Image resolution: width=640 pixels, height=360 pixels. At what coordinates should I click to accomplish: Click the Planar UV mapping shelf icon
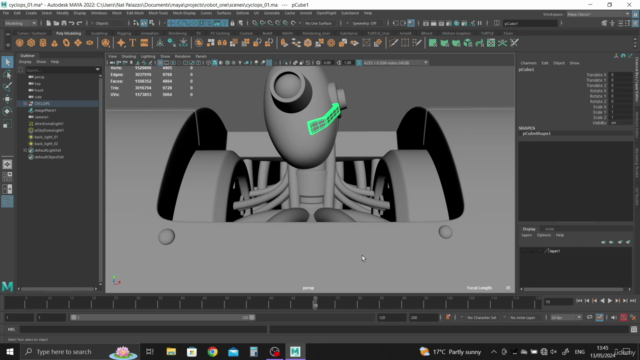[433, 43]
